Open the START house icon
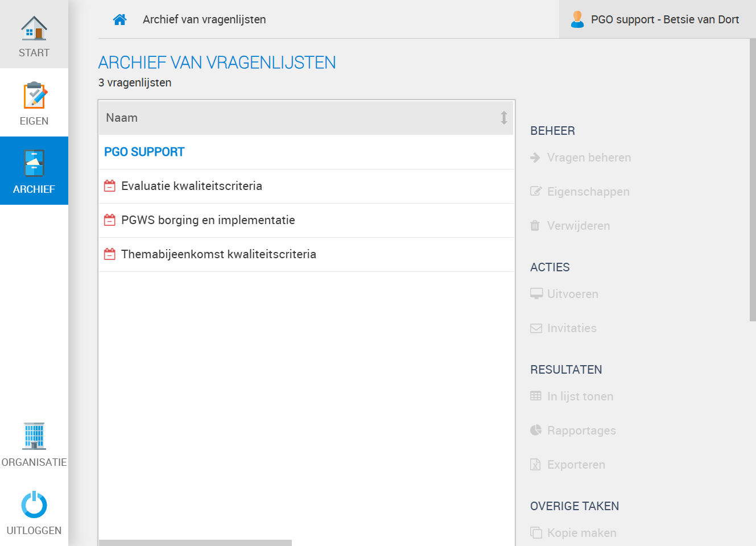 [34, 28]
